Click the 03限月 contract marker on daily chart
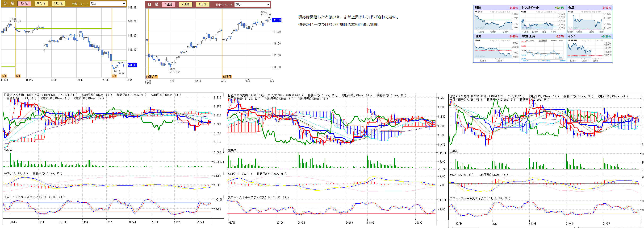644x238 pixels. click(x=152, y=77)
